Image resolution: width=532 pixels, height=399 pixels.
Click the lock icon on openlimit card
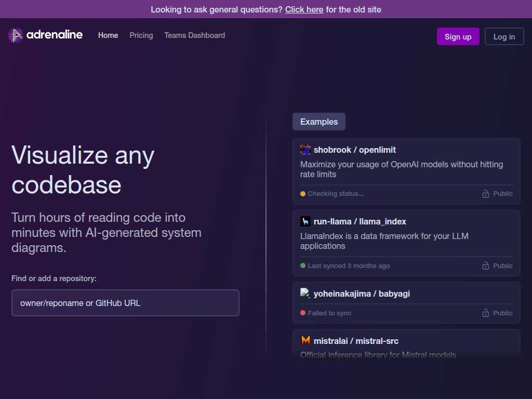click(x=486, y=194)
